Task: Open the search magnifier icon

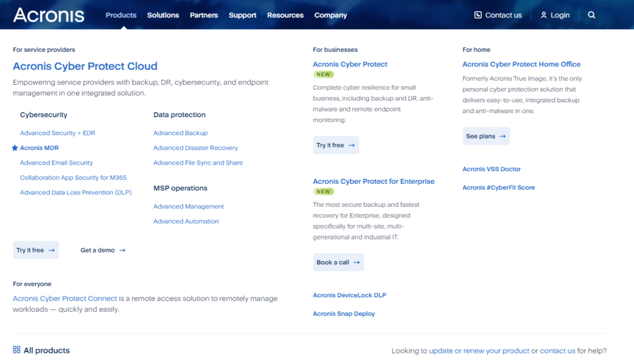Action: point(591,15)
